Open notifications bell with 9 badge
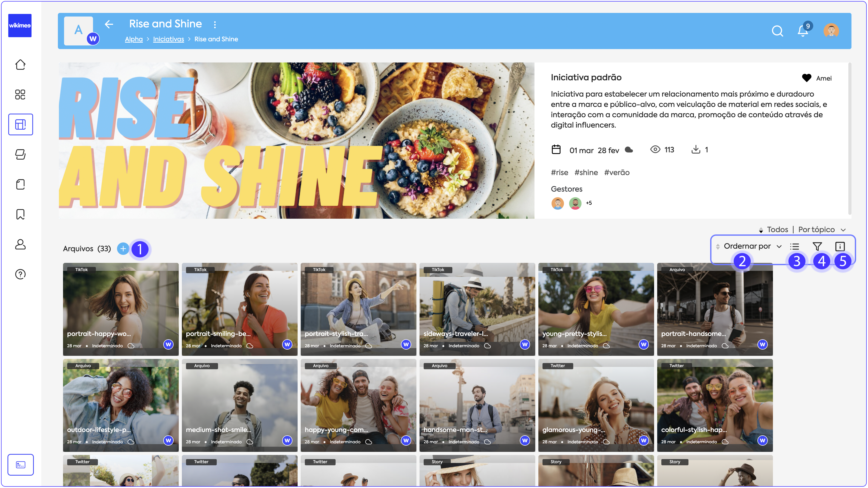The height and width of the screenshot is (488, 868). click(803, 31)
